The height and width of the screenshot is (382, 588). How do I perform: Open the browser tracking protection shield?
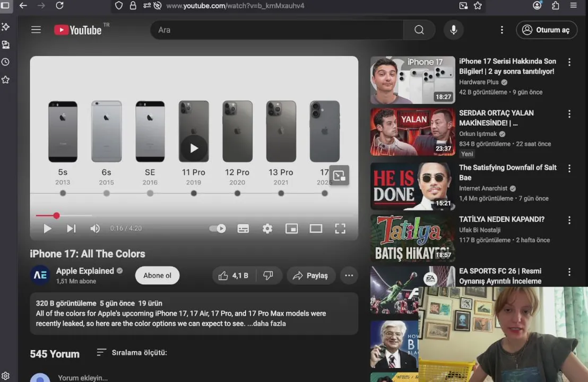(119, 6)
